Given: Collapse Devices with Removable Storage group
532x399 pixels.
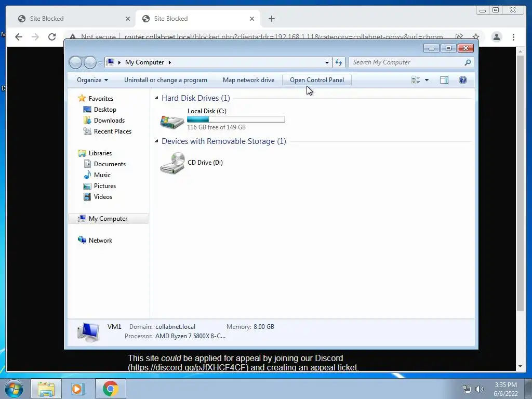Looking at the screenshot, I should pyautogui.click(x=156, y=141).
